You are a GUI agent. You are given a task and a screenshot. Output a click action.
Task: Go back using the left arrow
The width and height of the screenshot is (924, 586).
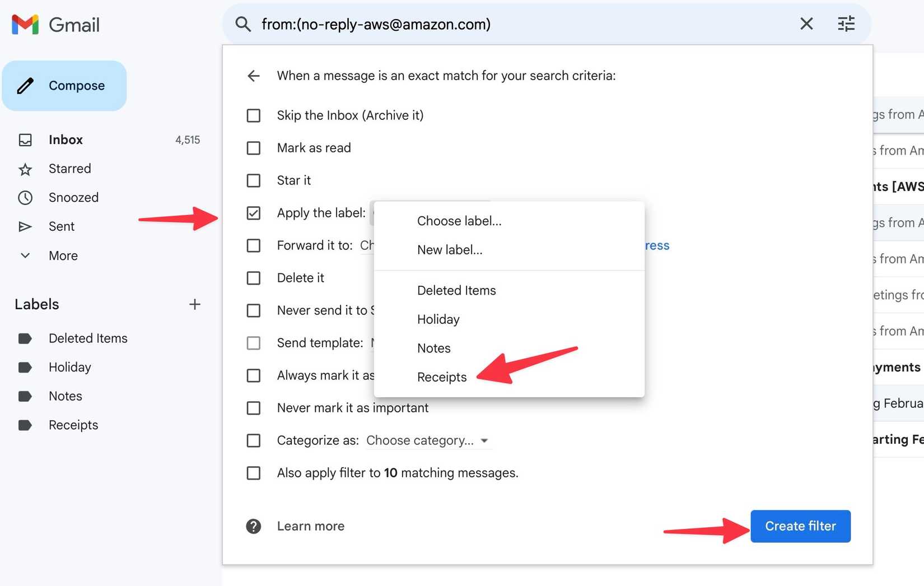[254, 76]
